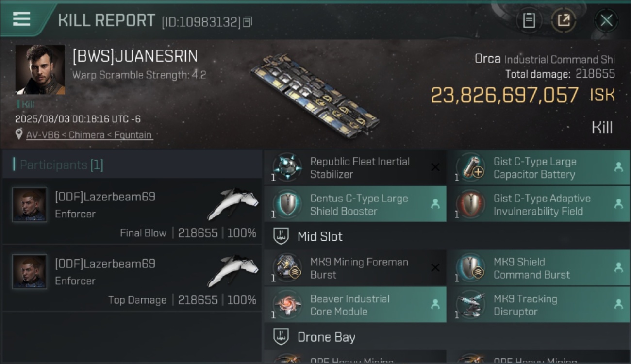Click Enforcer ship icon in Final Blow row
The image size is (631, 364).
point(232,203)
